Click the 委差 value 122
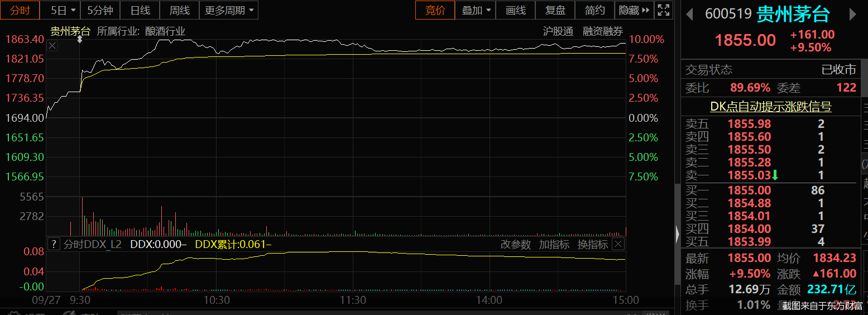The height and width of the screenshot is (315, 868). (x=846, y=88)
